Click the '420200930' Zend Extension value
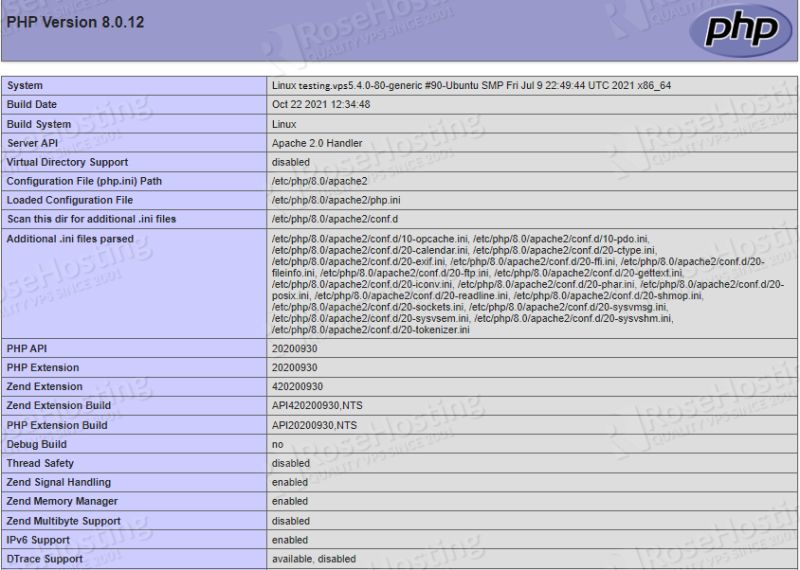The height and width of the screenshot is (570, 800). [x=297, y=386]
